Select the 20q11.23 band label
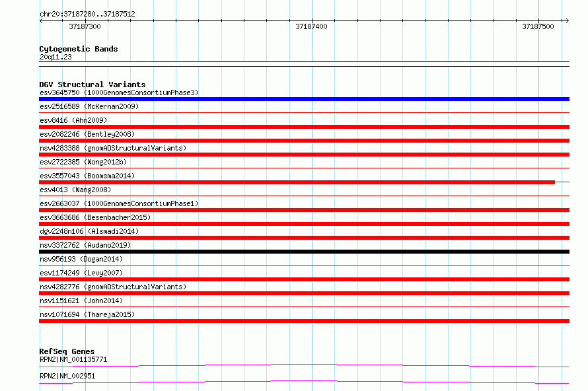This screenshot has width=588, height=391. 55,57
